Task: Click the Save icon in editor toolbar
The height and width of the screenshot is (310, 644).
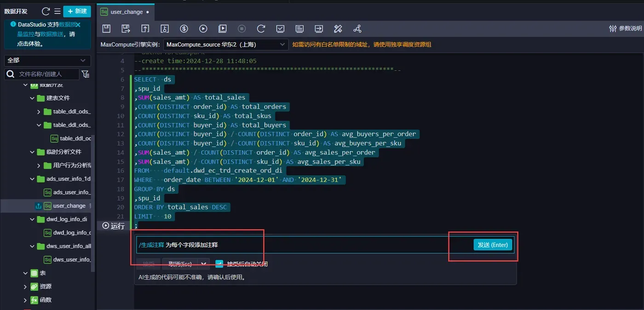Action: pos(106,28)
